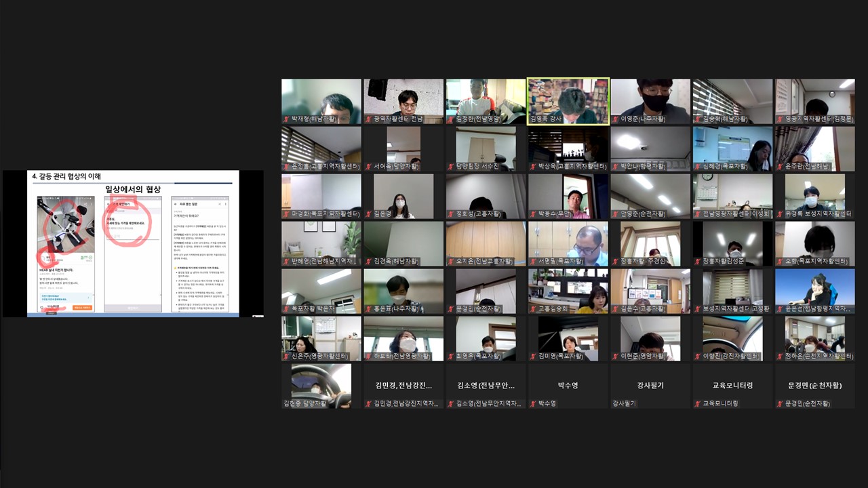Click back arrow in 자주 묻는 질문 phone screen
The width and height of the screenshot is (868, 488).
tap(176, 203)
